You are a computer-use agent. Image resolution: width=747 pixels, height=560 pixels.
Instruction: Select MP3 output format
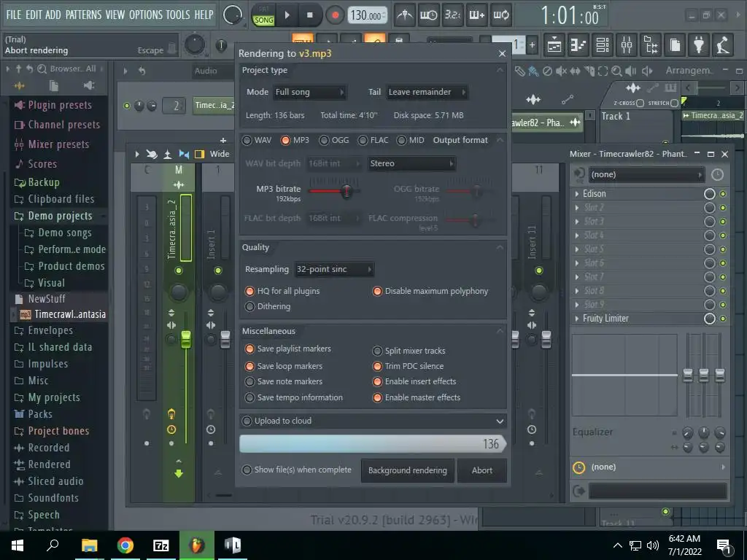pyautogui.click(x=295, y=140)
